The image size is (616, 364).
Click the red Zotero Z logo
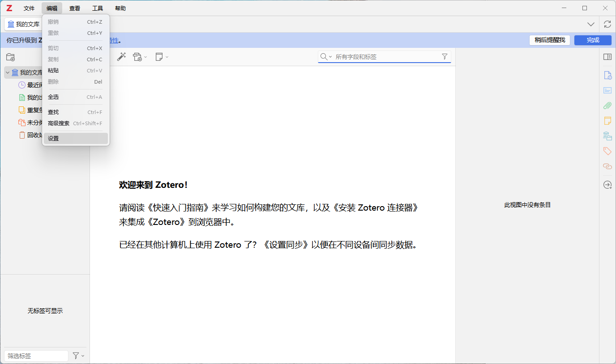click(x=9, y=8)
